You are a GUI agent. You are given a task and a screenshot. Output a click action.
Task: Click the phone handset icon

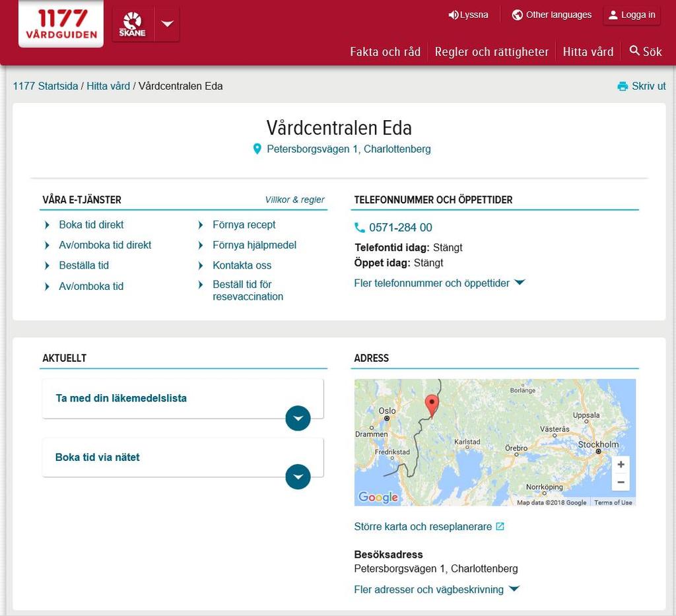360,227
